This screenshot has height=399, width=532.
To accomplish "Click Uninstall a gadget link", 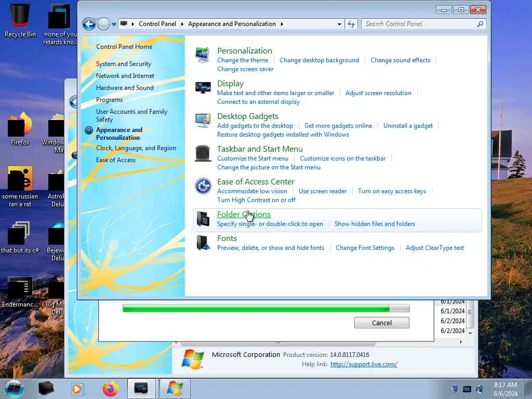I will 408,126.
